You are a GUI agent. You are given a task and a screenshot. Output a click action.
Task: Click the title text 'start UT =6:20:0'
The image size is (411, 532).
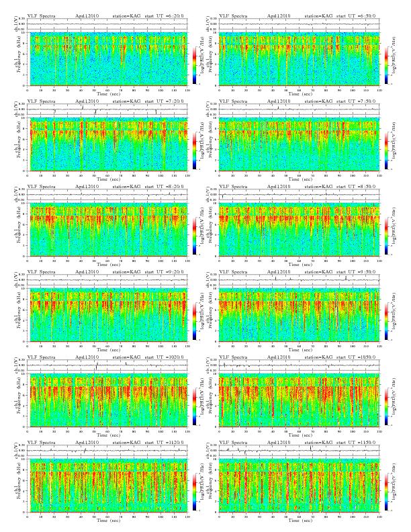point(164,15)
